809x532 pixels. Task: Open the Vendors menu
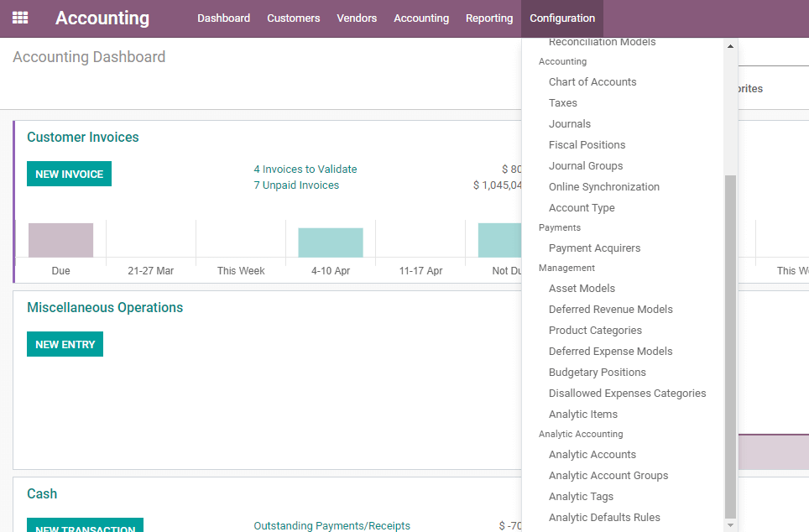357,18
